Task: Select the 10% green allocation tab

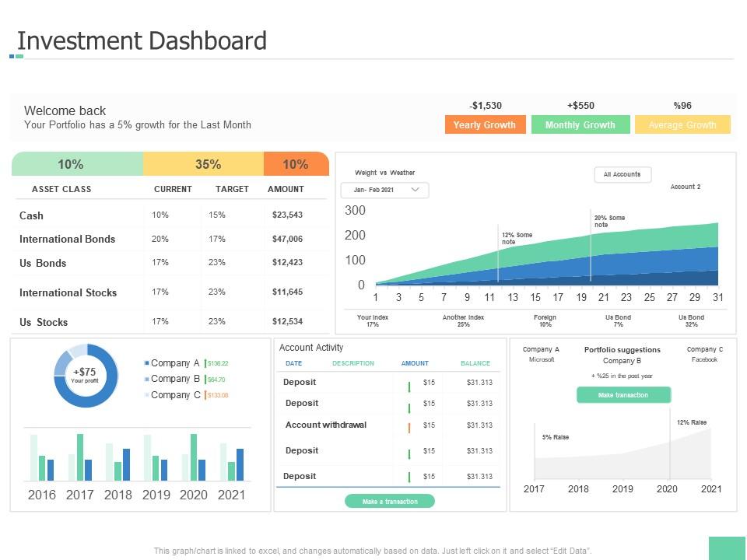Action: pyautogui.click(x=77, y=164)
